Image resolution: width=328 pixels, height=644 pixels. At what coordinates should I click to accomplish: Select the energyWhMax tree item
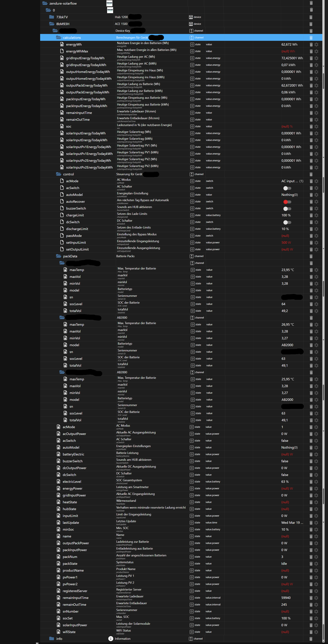click(77, 51)
